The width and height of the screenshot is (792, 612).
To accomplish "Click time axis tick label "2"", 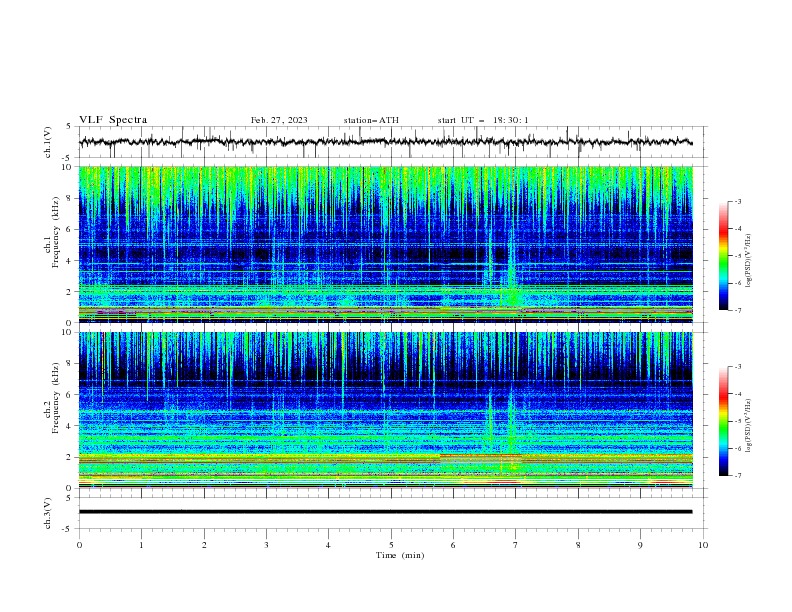I will pyautogui.click(x=204, y=545).
